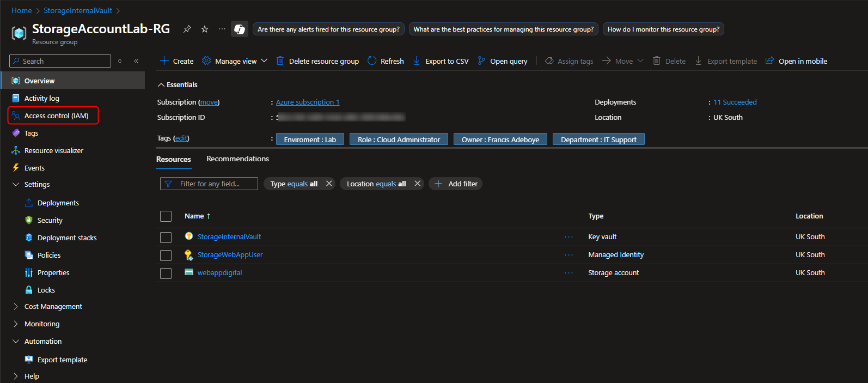
Task: Open 11 Succeeded deployments link
Action: click(735, 102)
